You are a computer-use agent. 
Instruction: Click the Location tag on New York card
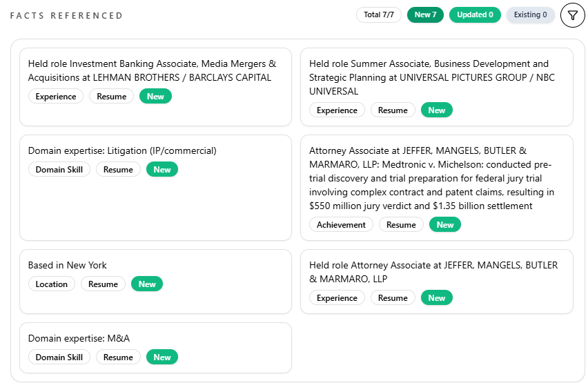tap(51, 284)
